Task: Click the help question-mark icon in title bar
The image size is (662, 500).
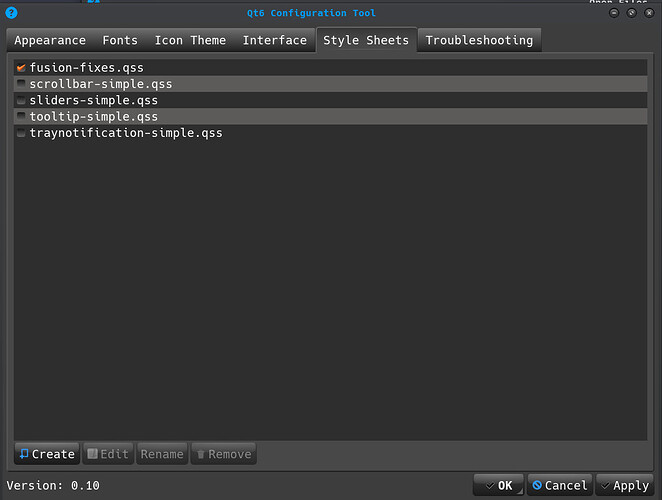Action: [11, 12]
